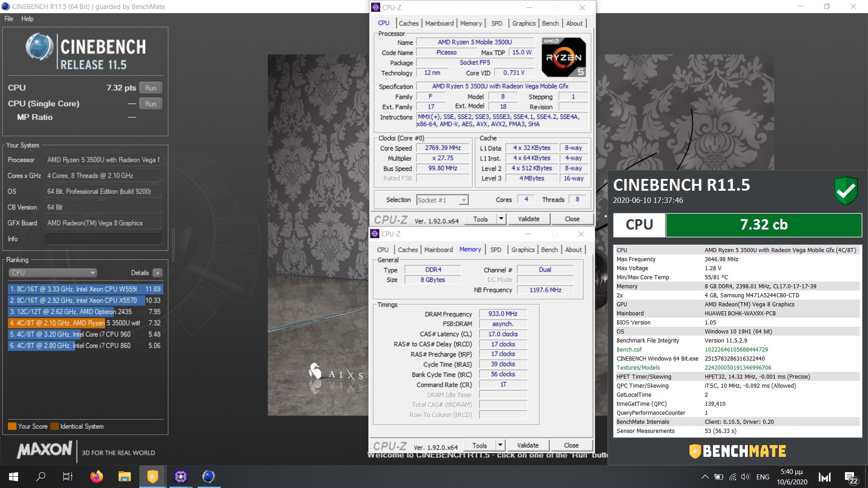Screen dimensions: 868x488
Task: Show hidden system tray icons
Action: pyautogui.click(x=705, y=477)
